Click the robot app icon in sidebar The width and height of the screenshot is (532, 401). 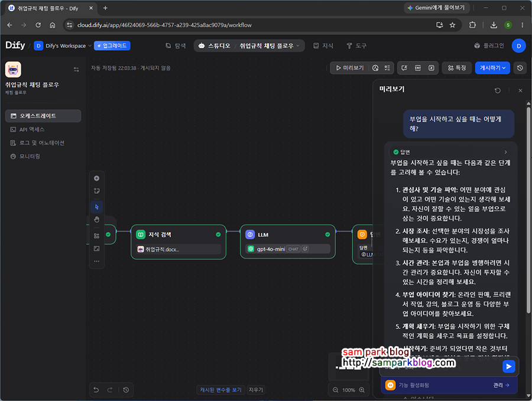coord(13,70)
